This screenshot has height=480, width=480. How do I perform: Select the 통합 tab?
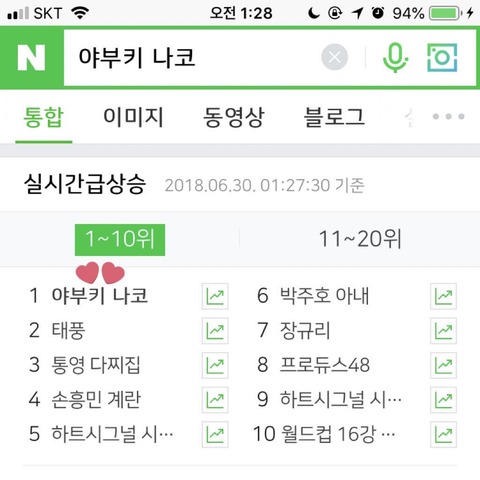click(44, 117)
